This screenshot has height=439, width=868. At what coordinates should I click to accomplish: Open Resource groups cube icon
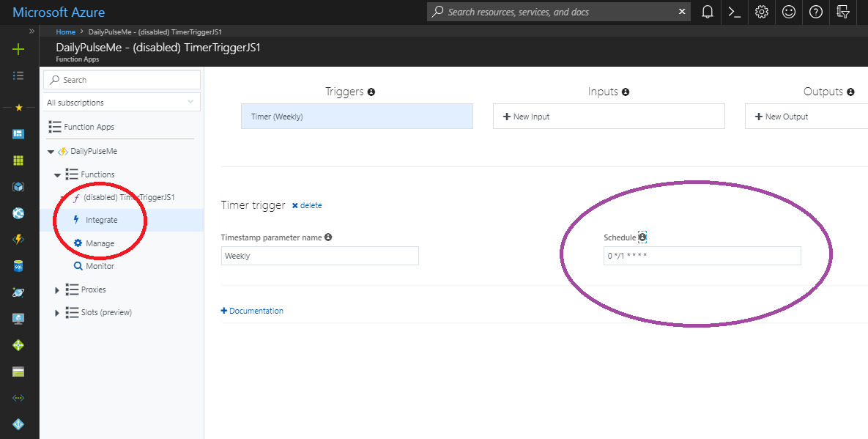pyautogui.click(x=18, y=187)
